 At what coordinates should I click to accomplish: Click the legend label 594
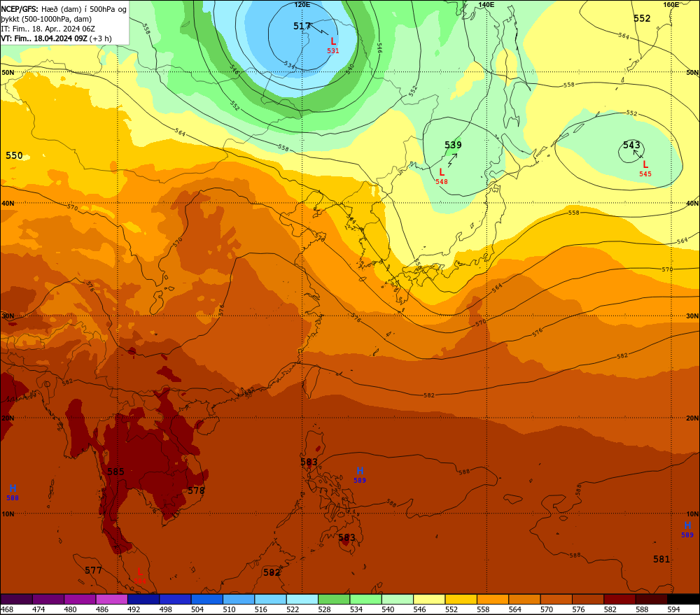point(673,609)
